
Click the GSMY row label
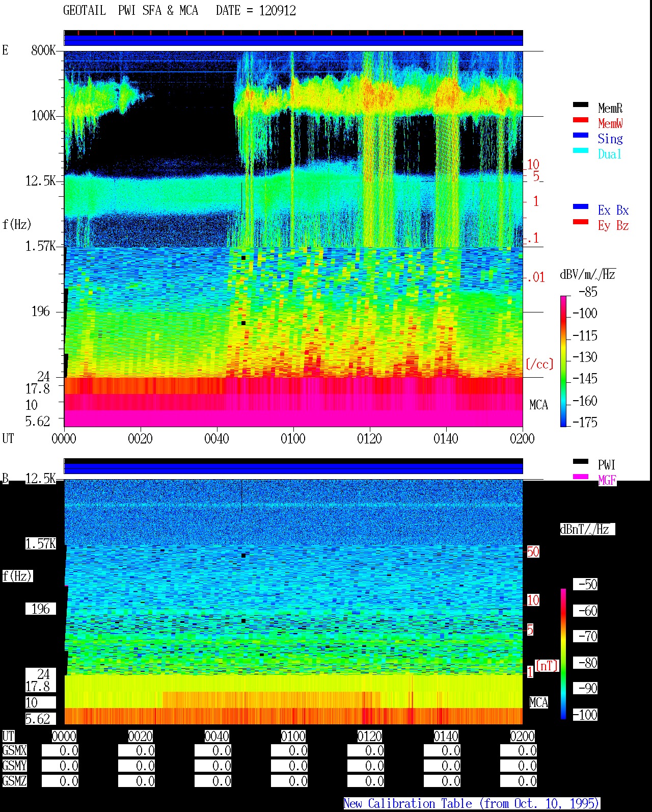click(x=14, y=766)
